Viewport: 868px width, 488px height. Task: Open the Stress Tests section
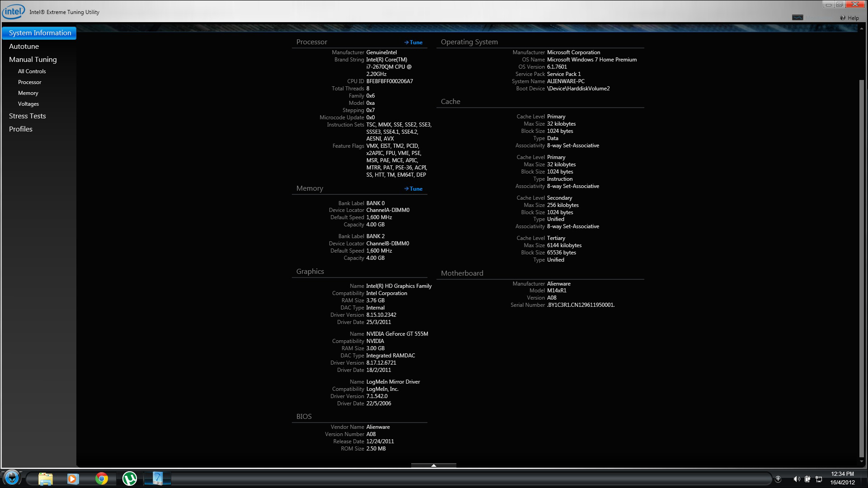tap(28, 116)
